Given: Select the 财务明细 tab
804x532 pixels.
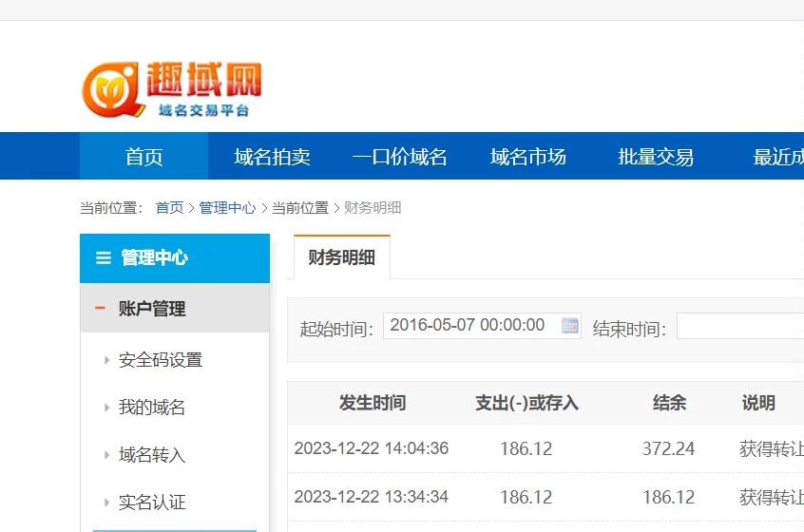Looking at the screenshot, I should [x=341, y=257].
